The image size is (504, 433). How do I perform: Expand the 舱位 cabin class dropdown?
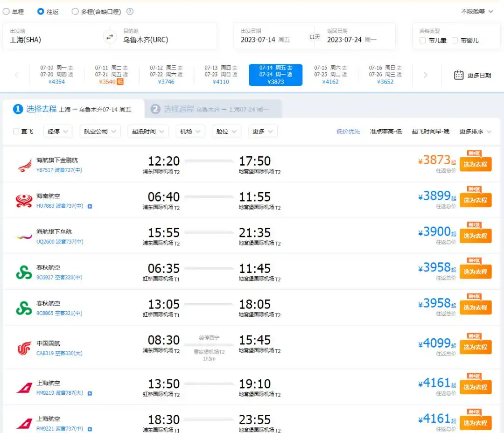tap(226, 131)
